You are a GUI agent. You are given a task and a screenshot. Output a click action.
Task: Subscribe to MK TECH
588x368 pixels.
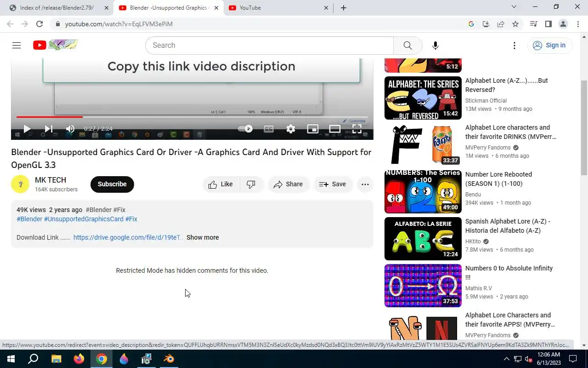point(112,184)
